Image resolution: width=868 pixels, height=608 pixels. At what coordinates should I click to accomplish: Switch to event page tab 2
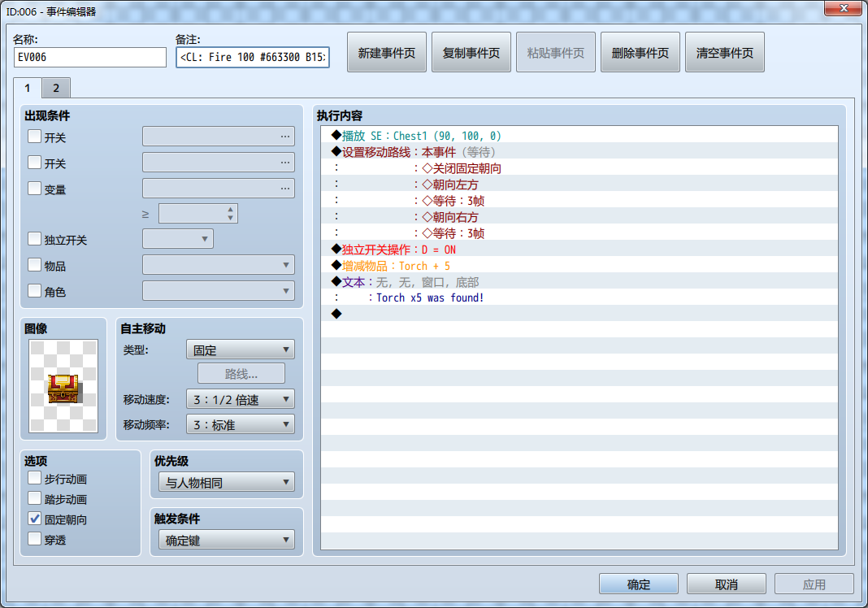tap(55, 87)
